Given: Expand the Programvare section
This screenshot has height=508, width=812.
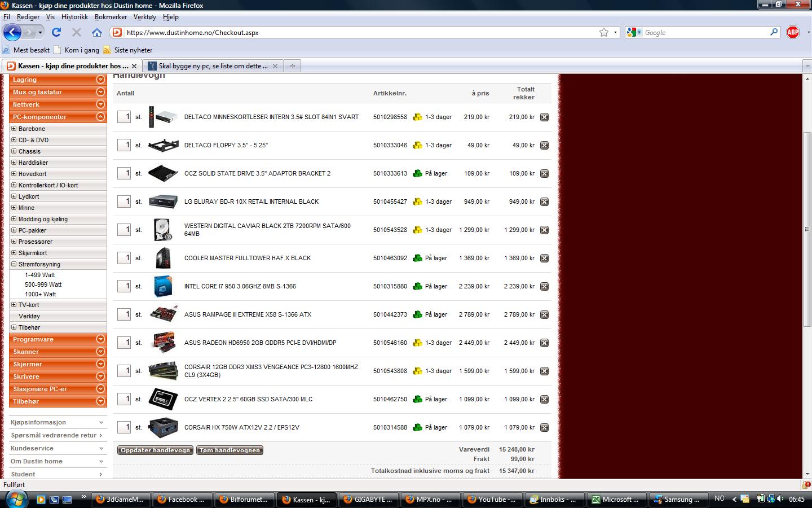Looking at the screenshot, I should (100, 339).
